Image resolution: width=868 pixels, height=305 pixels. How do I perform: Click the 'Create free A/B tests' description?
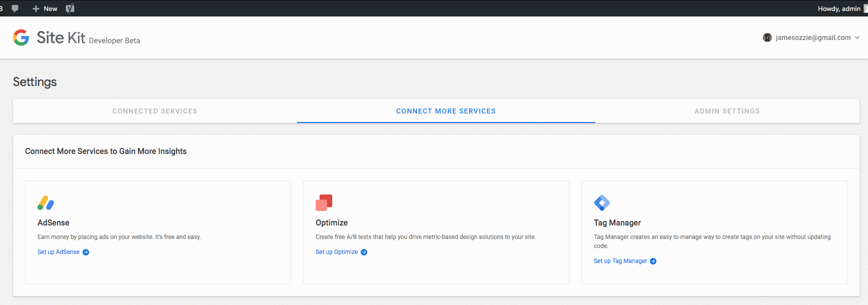(x=426, y=237)
